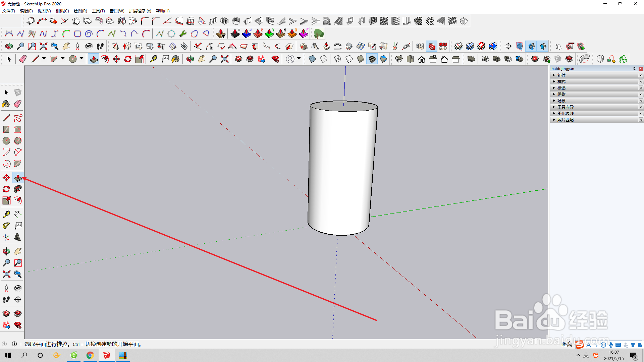Select the Protractor tool

(6, 226)
